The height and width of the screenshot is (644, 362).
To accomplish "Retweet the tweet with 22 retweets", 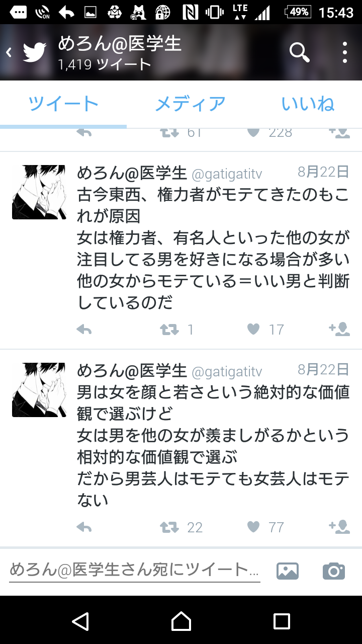I will 169,527.
